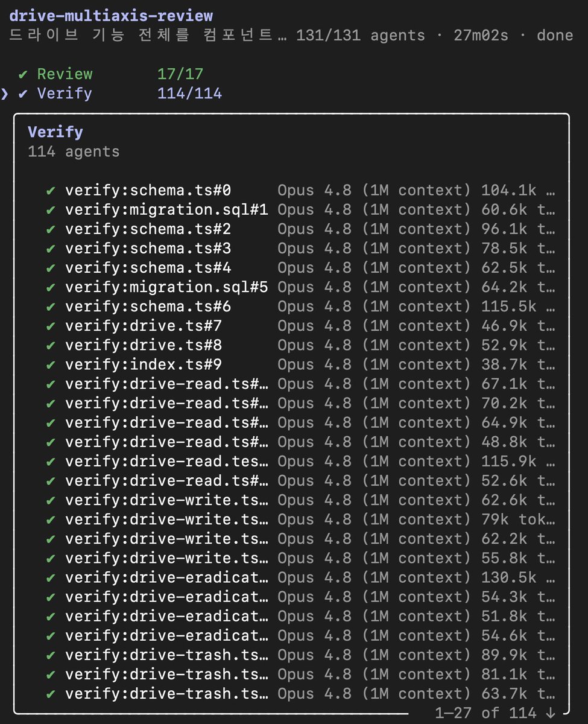Open the verify:drive.ts#7 agent entry
588x724 pixels.
[x=301, y=326]
